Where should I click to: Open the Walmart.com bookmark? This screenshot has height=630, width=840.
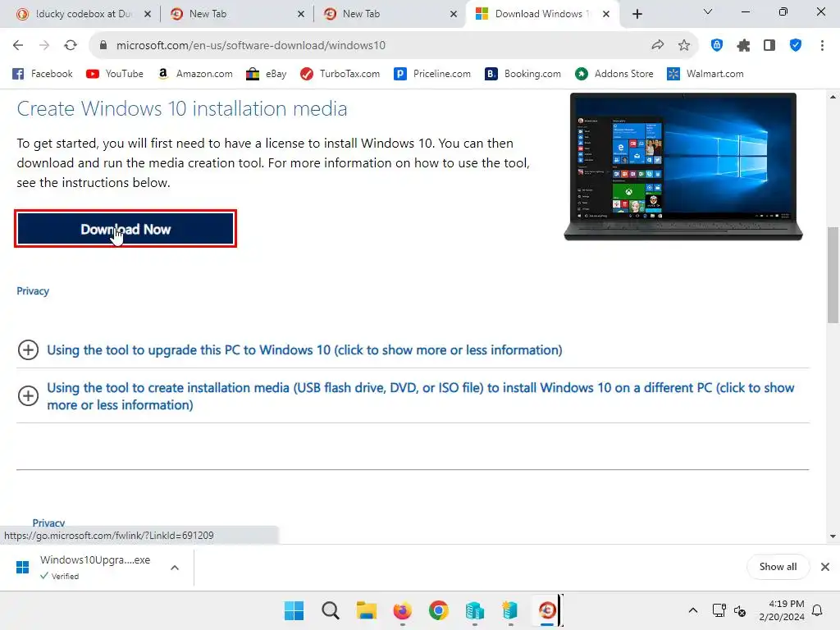(705, 74)
